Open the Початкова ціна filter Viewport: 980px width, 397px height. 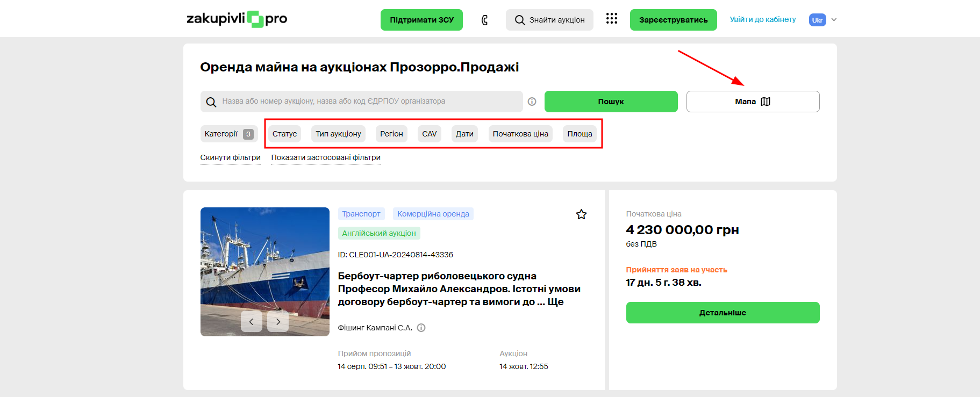coord(520,134)
